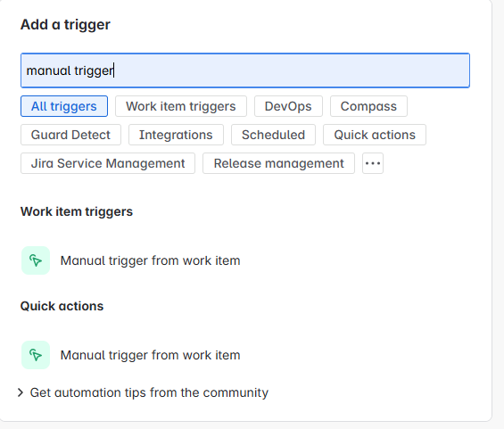Filter by Work item triggers chip
The image size is (504, 429).
[x=181, y=106]
